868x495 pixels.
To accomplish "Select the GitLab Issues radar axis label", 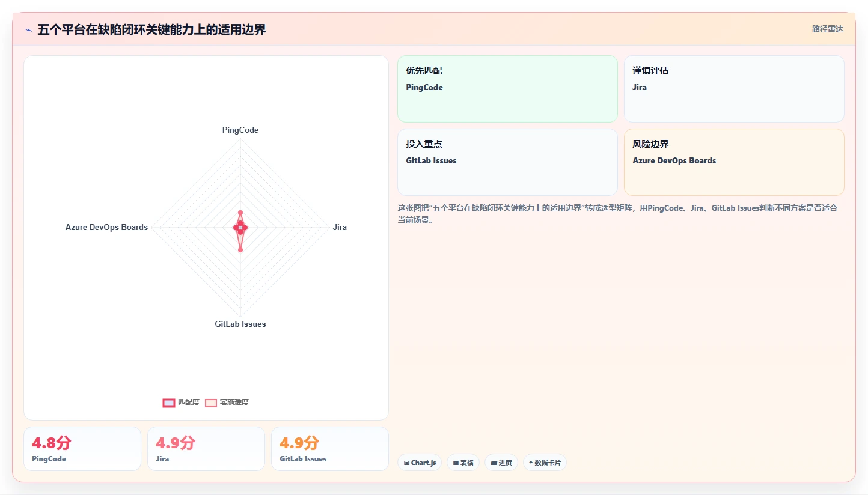I will tap(240, 324).
